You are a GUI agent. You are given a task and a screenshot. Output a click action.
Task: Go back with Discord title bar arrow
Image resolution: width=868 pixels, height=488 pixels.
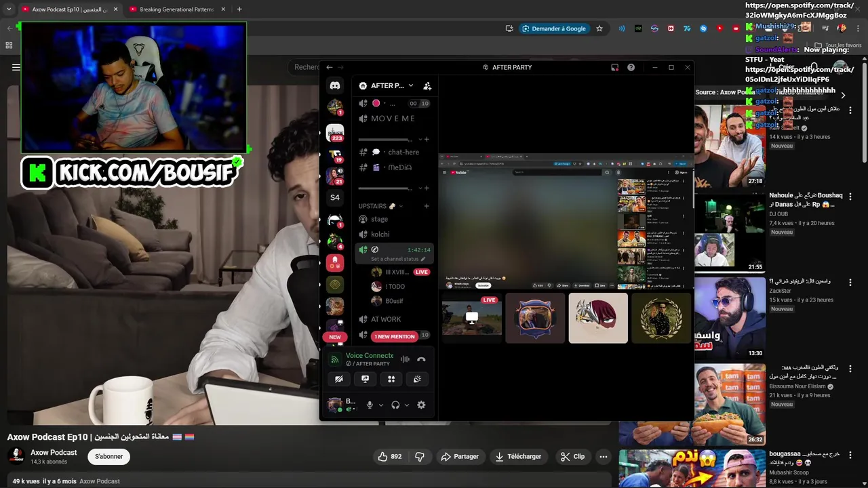click(330, 67)
